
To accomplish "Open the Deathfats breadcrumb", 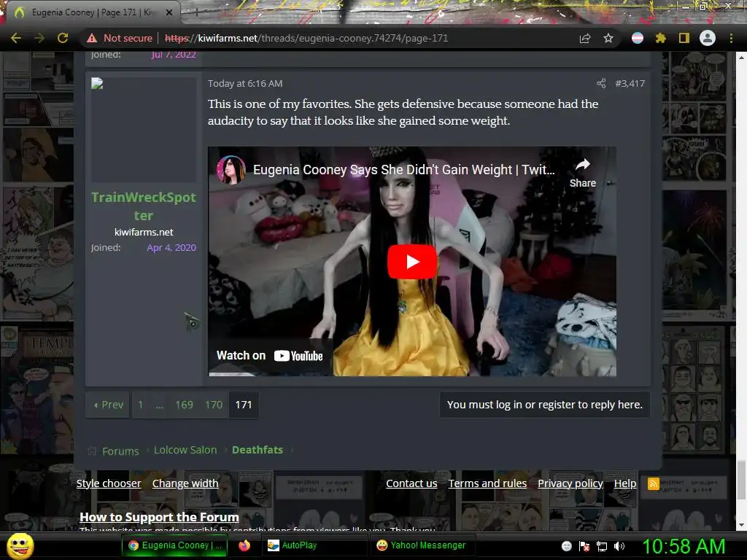I will 258,450.
